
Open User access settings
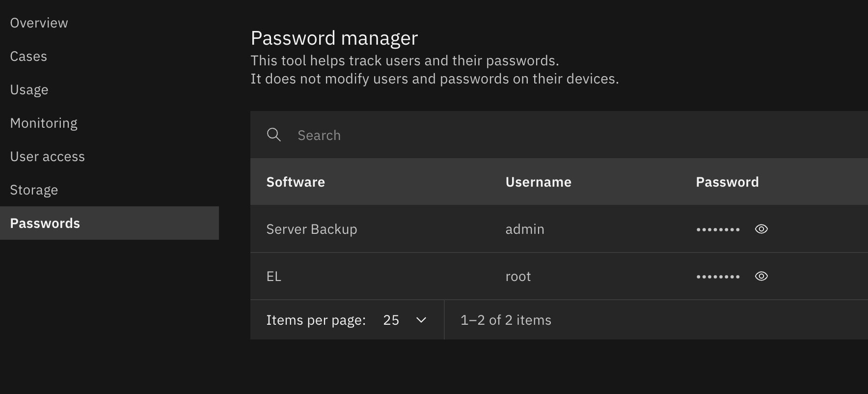[x=47, y=157]
